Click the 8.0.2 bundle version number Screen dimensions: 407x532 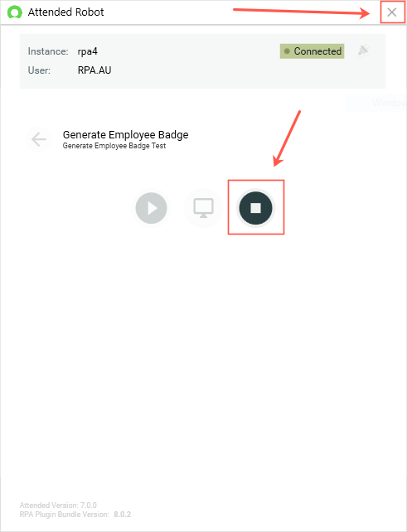(x=122, y=515)
